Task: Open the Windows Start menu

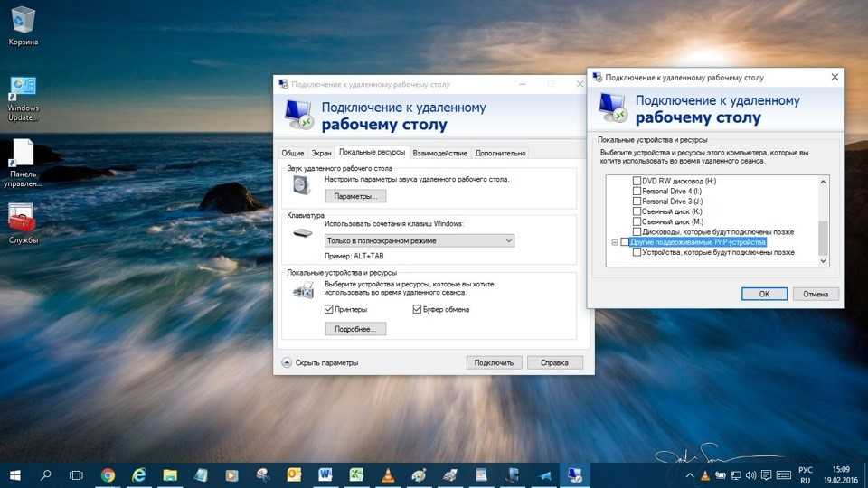Action: click(x=15, y=475)
